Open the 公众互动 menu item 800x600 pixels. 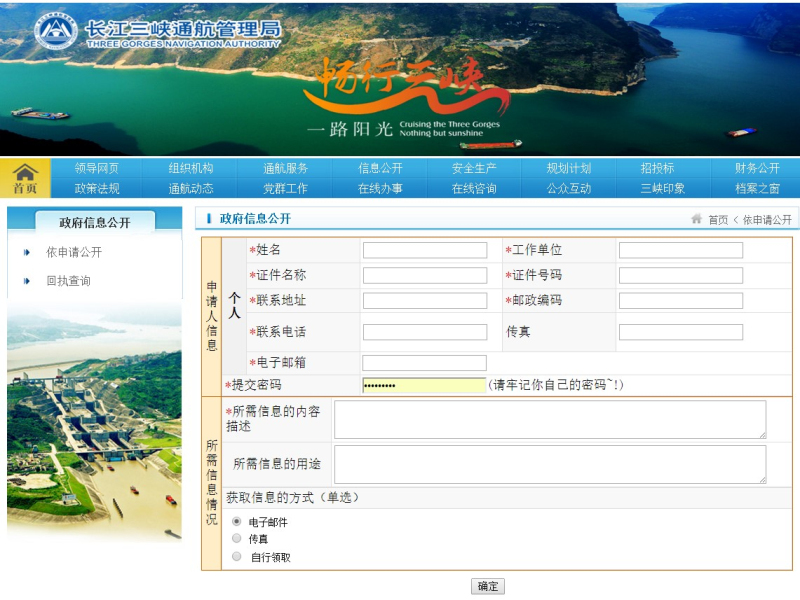click(569, 188)
